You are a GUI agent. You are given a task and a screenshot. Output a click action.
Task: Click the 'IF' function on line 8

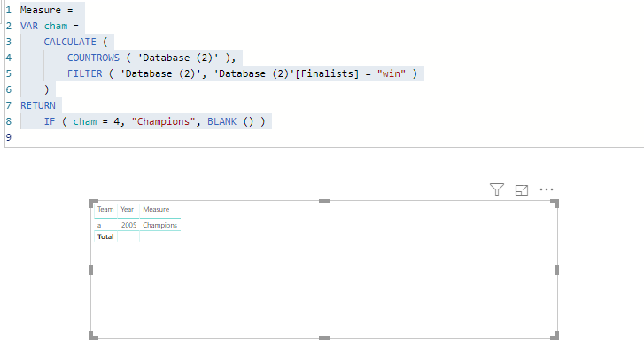(x=50, y=122)
